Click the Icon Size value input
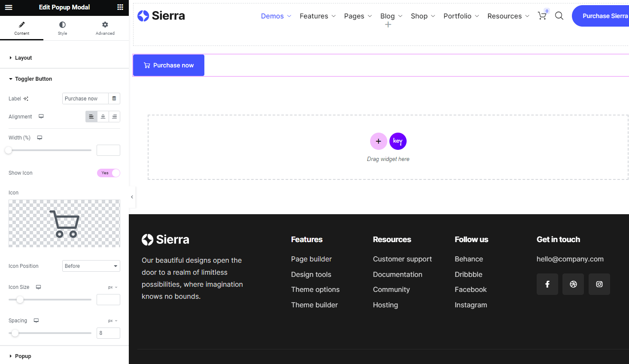The width and height of the screenshot is (629, 364). click(x=108, y=300)
